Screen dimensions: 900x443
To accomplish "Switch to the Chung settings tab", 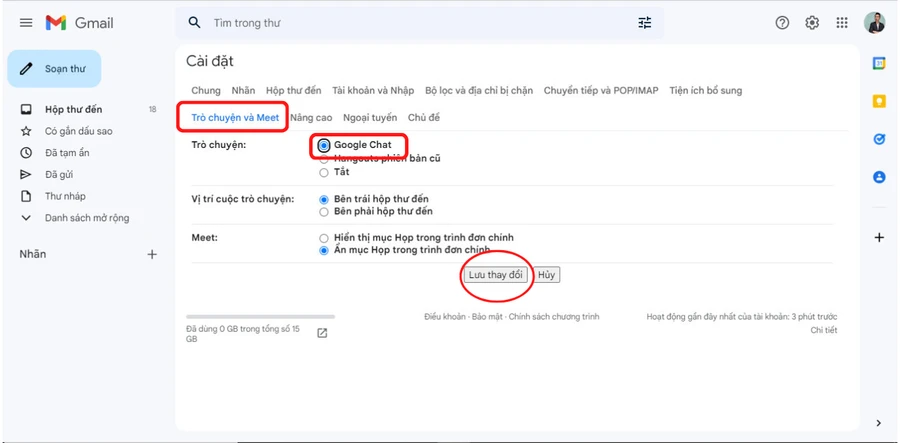I will pyautogui.click(x=206, y=91).
